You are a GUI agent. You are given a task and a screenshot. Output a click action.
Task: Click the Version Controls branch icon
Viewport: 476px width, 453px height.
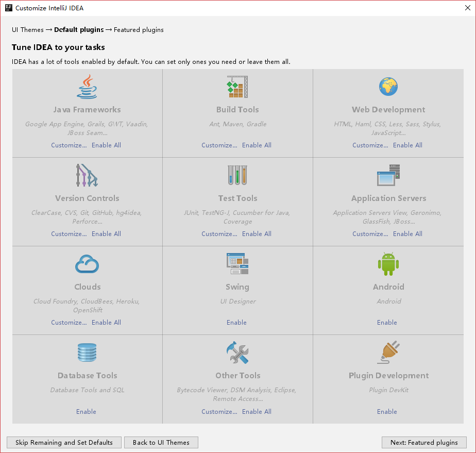pos(87,175)
